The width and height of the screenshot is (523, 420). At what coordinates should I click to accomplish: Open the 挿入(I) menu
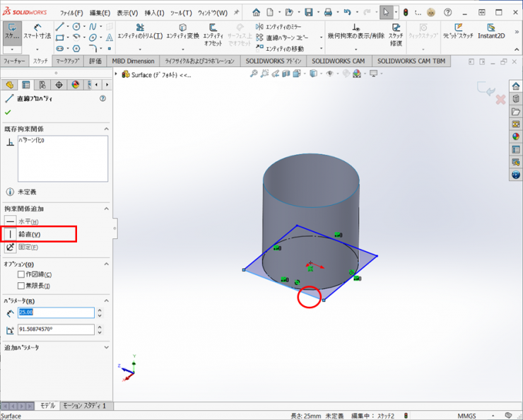click(x=154, y=13)
